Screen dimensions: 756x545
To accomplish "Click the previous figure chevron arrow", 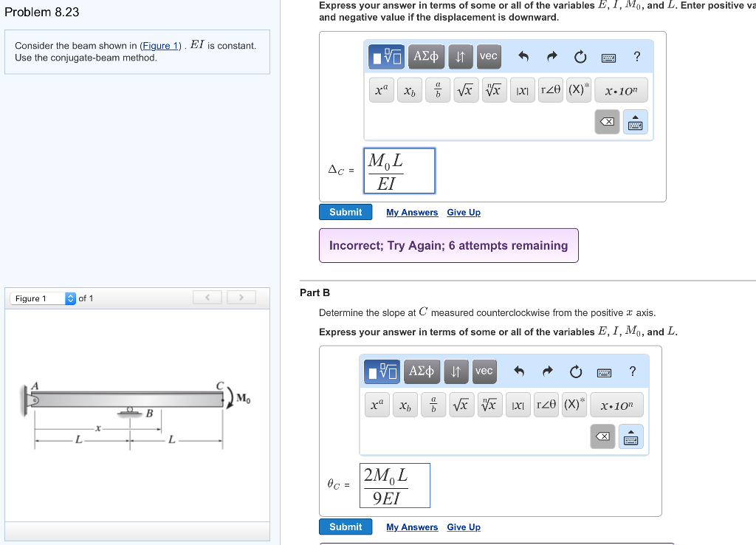I will 207,297.
